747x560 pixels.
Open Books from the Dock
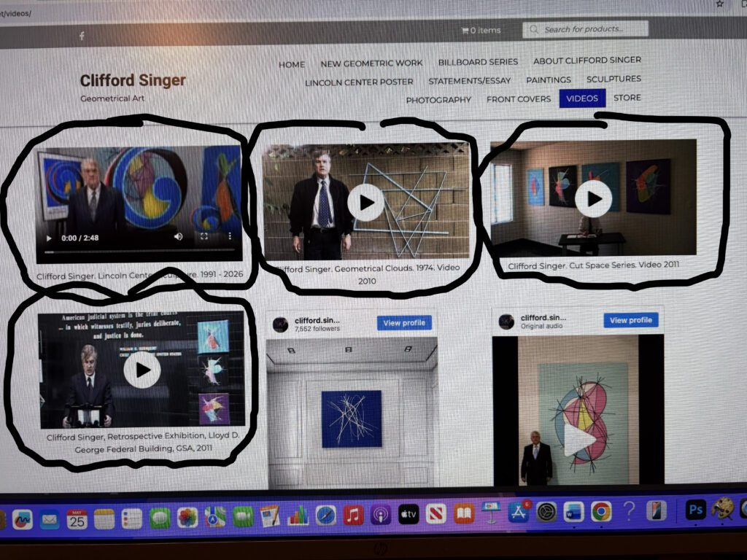463,513
